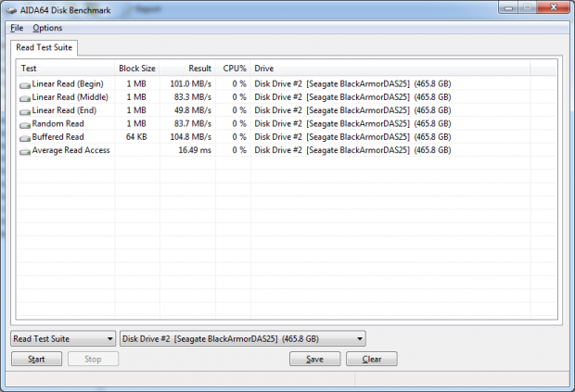Click the Linear Read (Begin) disk icon

[24, 85]
